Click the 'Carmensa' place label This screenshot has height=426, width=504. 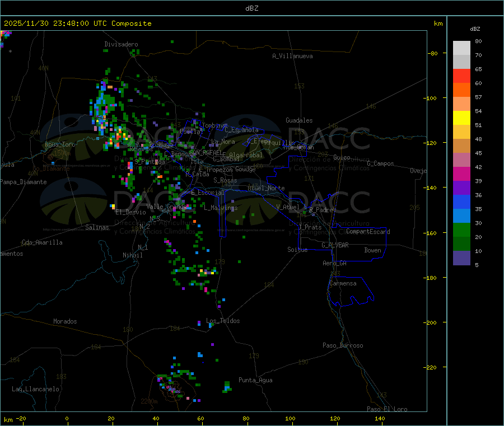(x=343, y=283)
